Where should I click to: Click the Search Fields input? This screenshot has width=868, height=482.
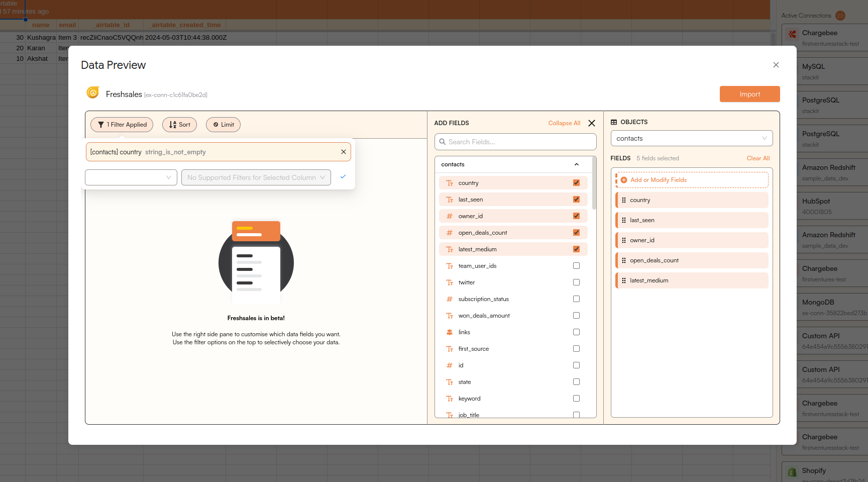pyautogui.click(x=515, y=142)
